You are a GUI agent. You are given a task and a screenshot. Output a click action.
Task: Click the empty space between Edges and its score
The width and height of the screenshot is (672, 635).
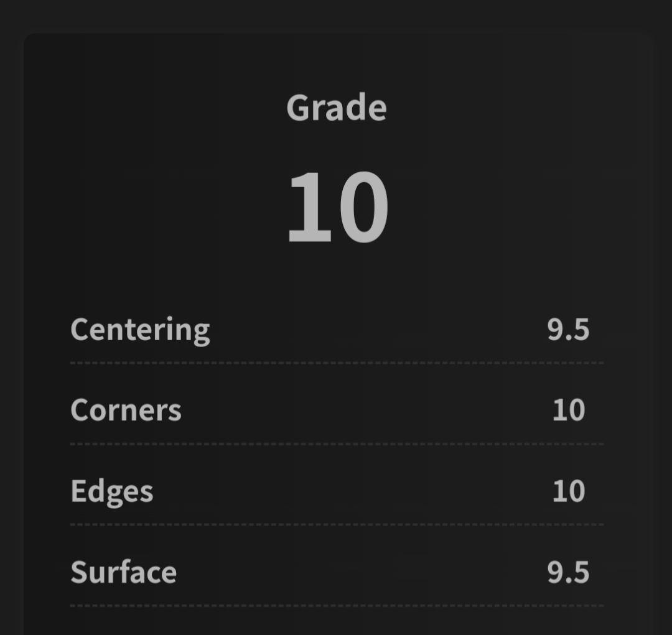[x=348, y=491]
